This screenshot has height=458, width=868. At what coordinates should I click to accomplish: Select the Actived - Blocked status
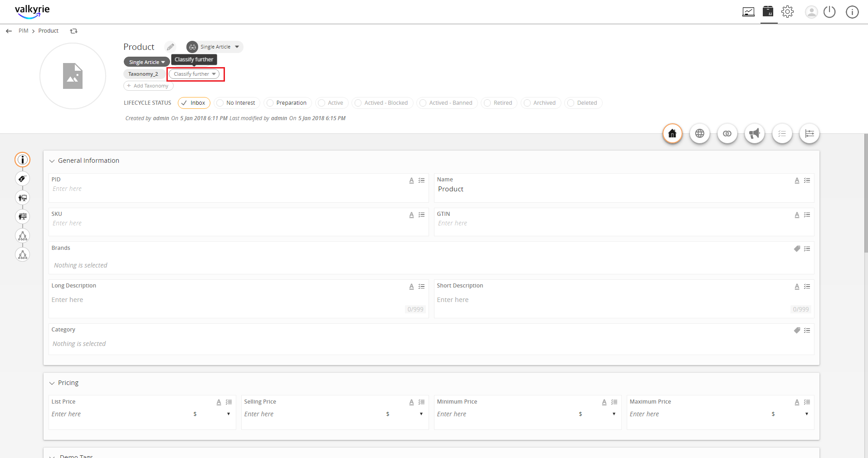(382, 103)
